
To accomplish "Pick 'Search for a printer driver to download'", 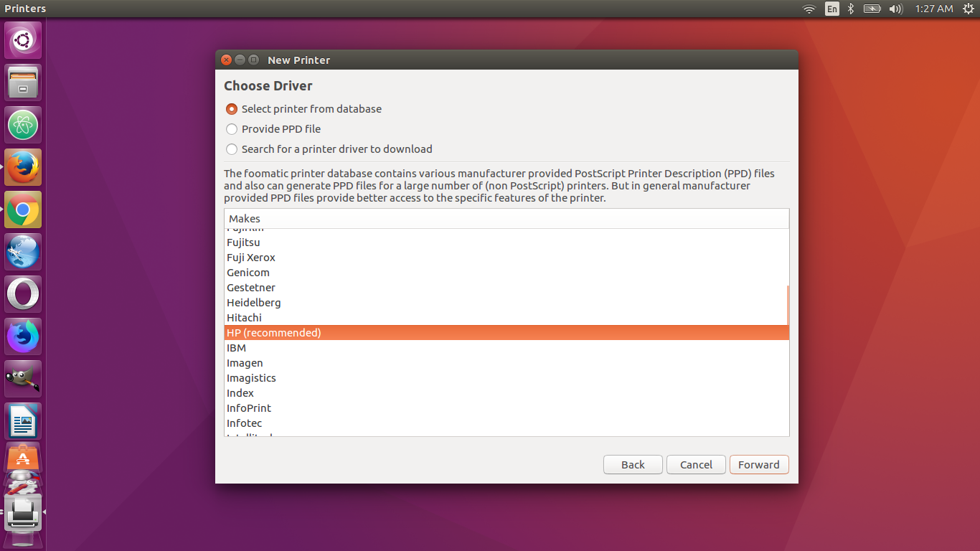I will click(329, 149).
